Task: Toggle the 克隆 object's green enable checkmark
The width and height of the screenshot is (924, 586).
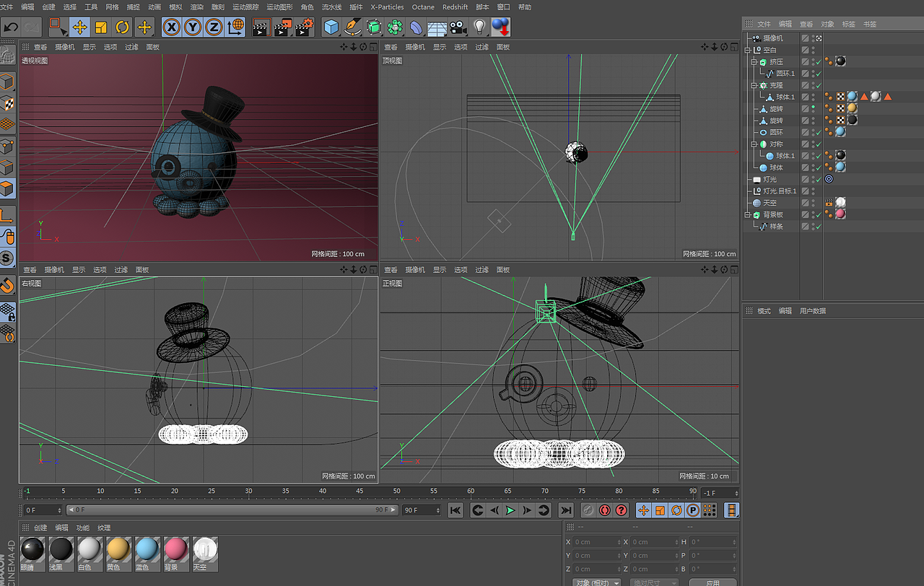Action: click(x=818, y=85)
